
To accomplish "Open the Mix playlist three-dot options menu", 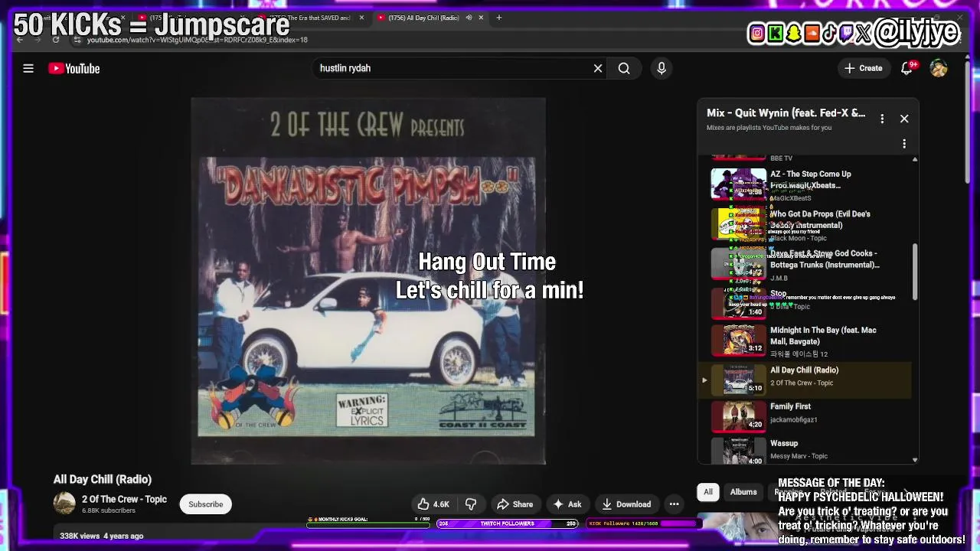I will [882, 119].
